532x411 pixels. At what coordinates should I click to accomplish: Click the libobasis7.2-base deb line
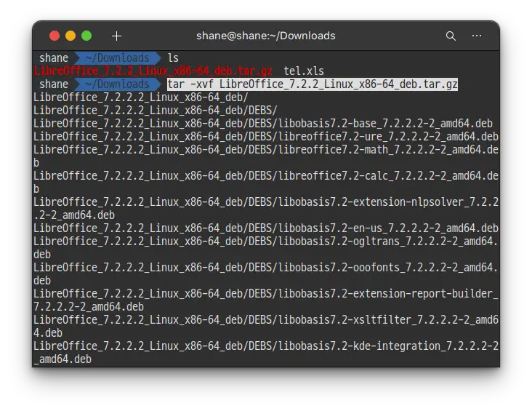pyautogui.click(x=263, y=124)
